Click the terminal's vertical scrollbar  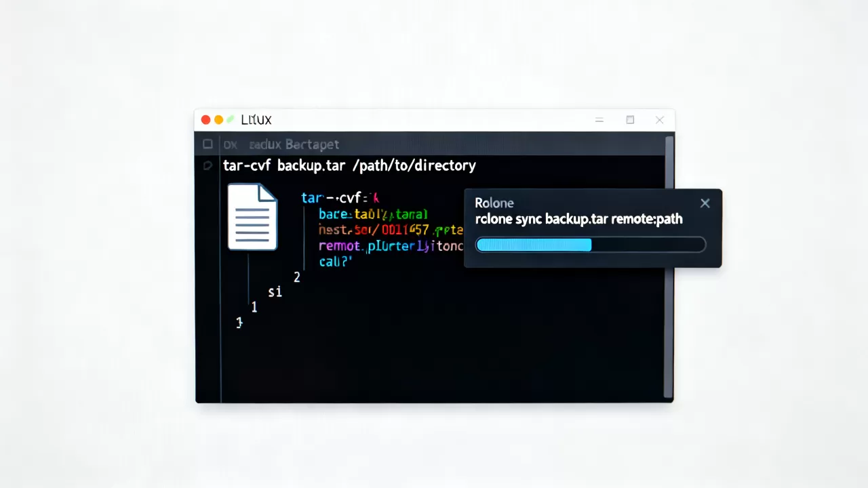pyautogui.click(x=669, y=267)
